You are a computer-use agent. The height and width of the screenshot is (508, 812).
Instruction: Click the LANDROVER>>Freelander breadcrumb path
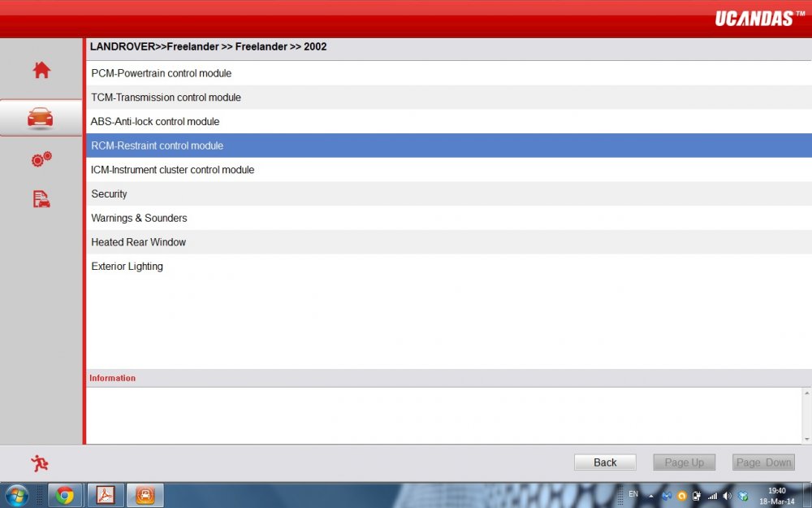point(208,46)
